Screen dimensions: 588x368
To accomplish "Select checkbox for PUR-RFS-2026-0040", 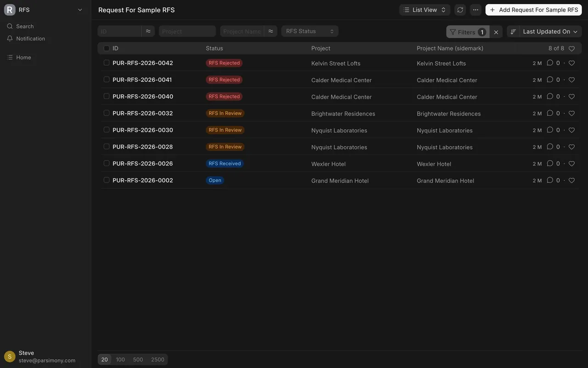I will (x=107, y=96).
